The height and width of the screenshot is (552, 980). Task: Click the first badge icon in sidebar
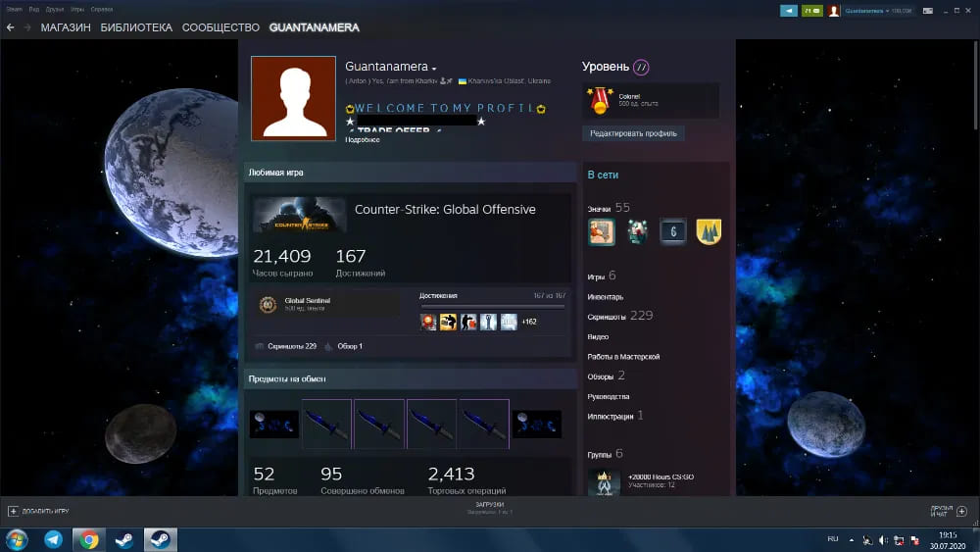coord(602,232)
